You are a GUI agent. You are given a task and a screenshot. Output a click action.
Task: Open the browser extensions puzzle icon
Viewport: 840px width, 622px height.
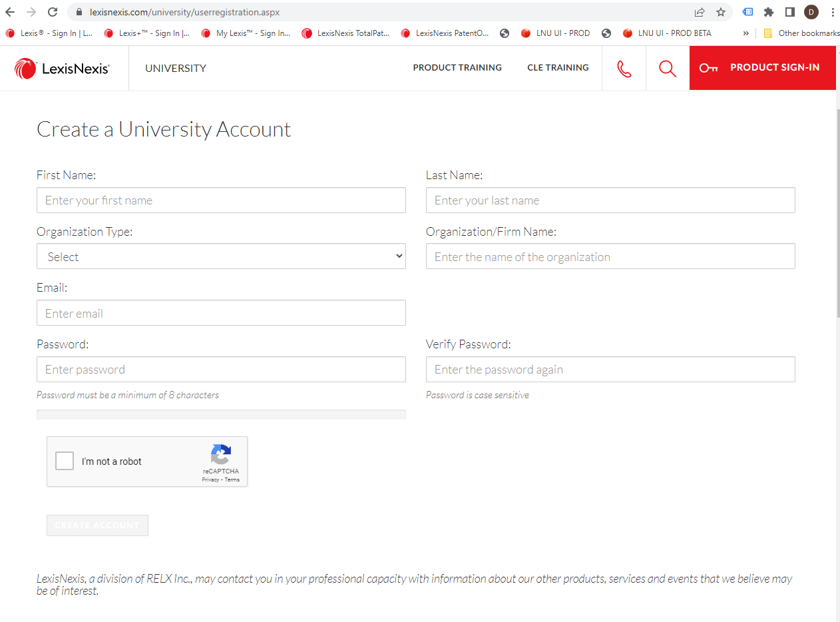tap(769, 12)
